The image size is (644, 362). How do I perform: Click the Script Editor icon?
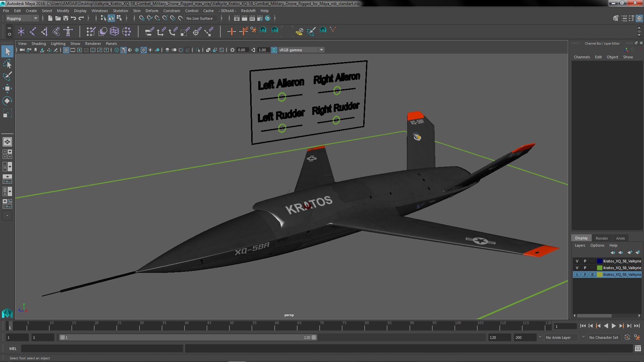(638, 349)
